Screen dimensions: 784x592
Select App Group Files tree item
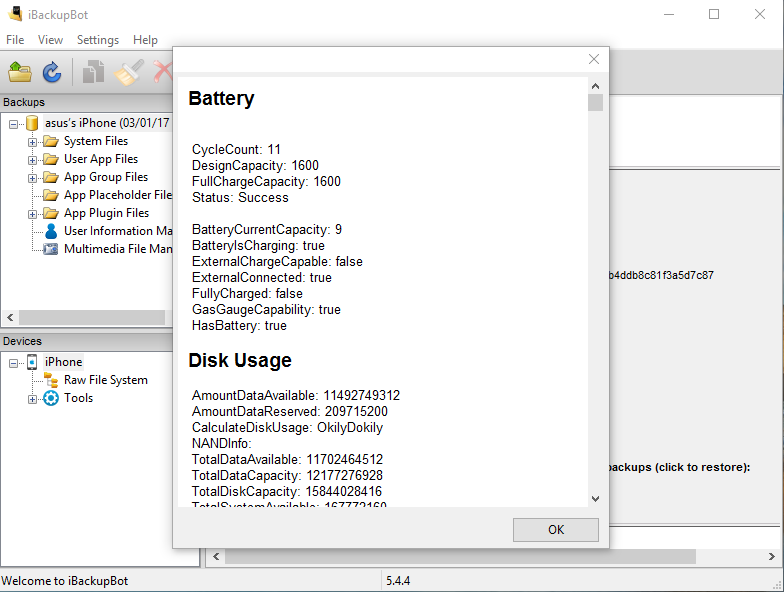[x=106, y=177]
